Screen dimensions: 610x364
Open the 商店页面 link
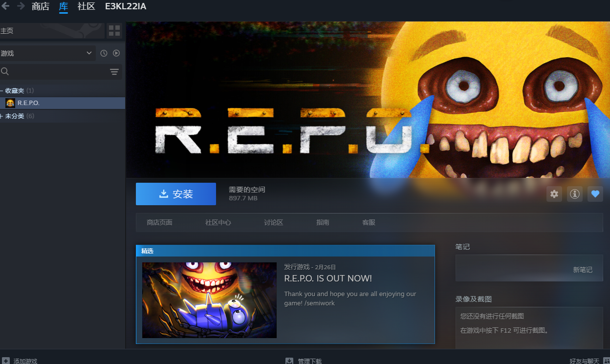(x=159, y=222)
